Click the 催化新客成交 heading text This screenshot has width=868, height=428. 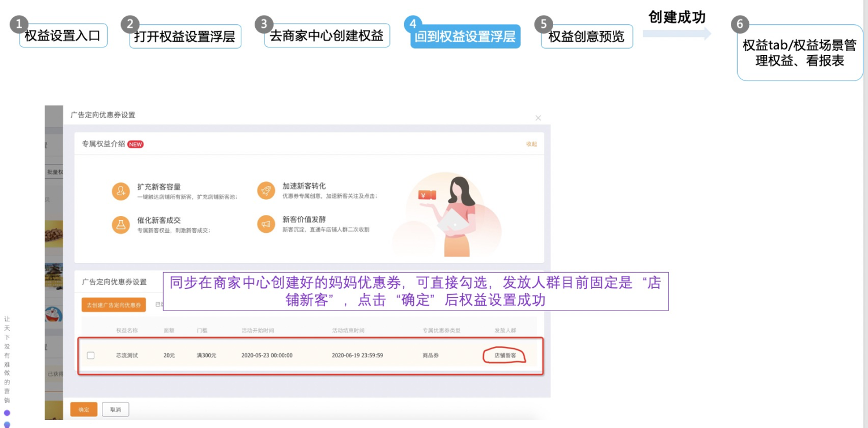(x=159, y=220)
